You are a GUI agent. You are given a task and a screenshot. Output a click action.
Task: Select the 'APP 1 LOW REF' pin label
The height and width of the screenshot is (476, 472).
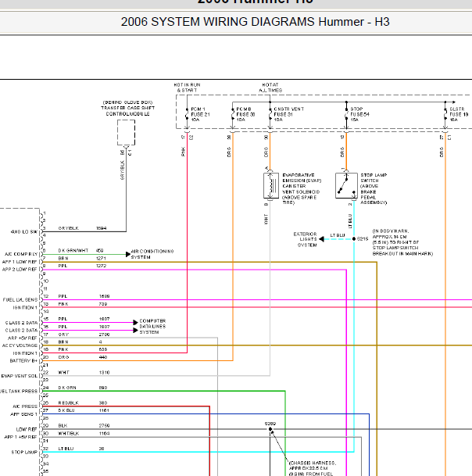pos(20,262)
